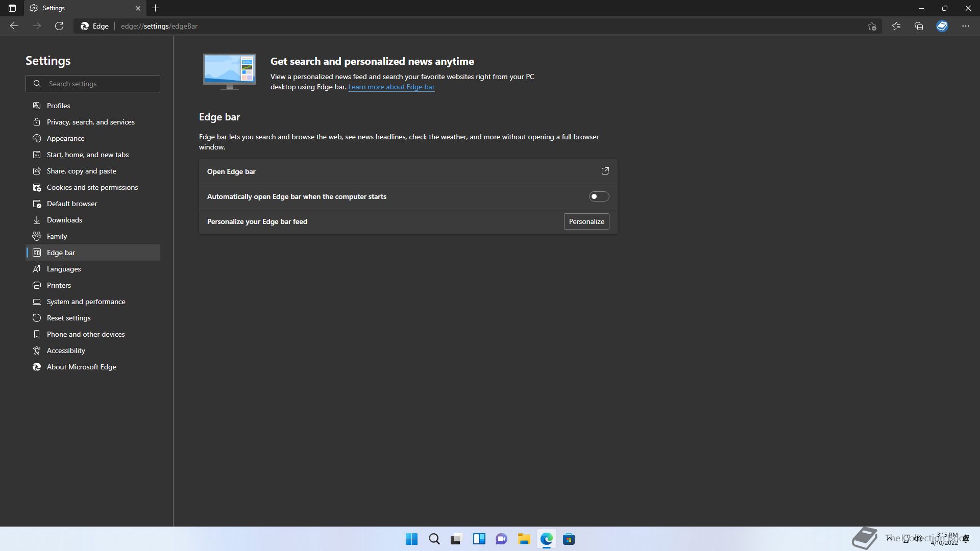Click the printer icon beside Printers
This screenshot has height=551, width=980.
pyautogui.click(x=37, y=285)
